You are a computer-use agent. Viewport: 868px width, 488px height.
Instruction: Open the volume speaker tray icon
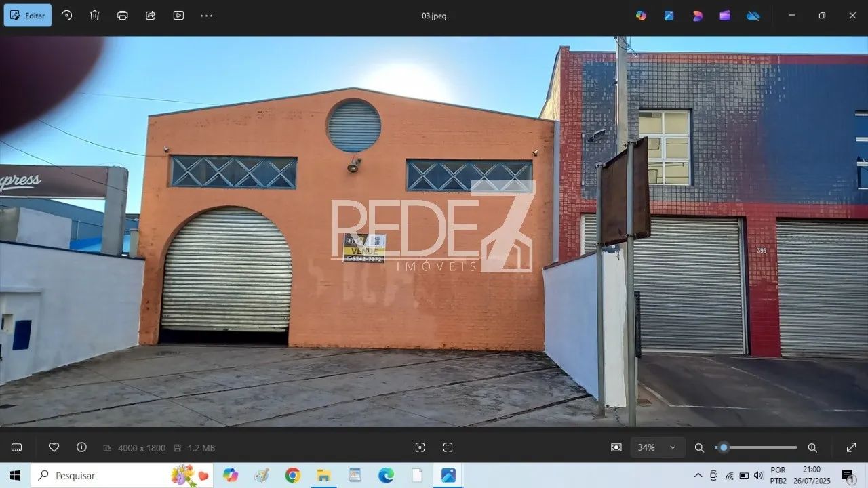coord(759,475)
